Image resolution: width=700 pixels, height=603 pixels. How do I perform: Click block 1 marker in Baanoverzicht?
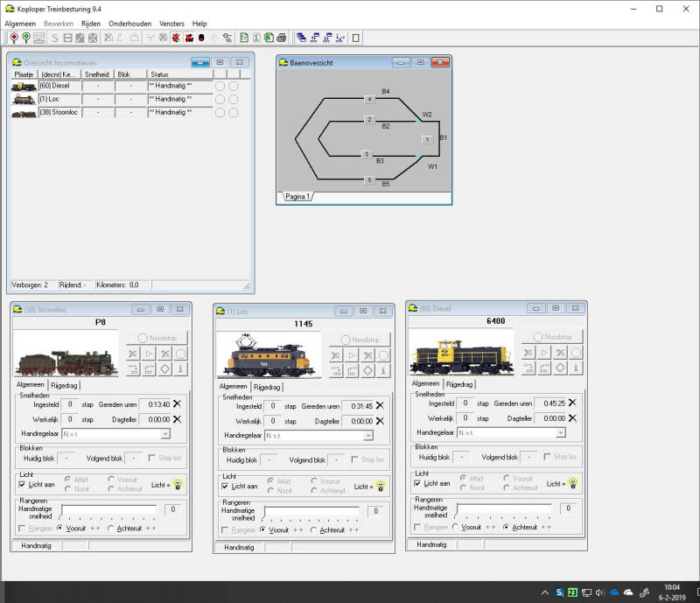click(426, 139)
